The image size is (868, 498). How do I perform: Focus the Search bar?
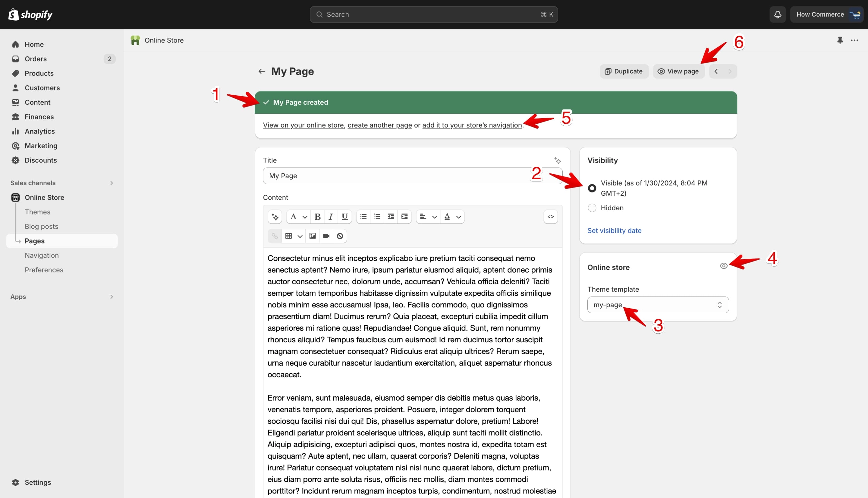(434, 14)
